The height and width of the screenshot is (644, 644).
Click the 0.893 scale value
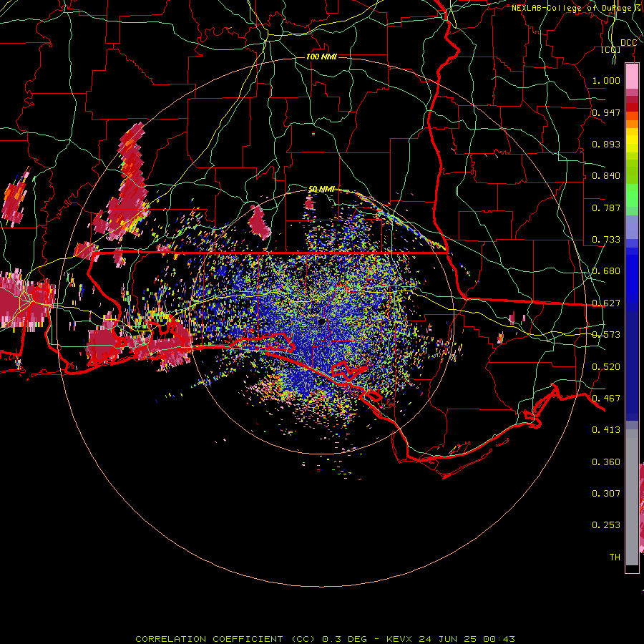pos(606,144)
